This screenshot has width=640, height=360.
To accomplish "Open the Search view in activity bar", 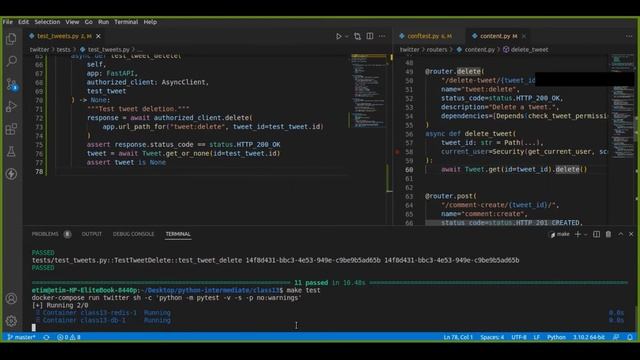I will tap(11, 61).
